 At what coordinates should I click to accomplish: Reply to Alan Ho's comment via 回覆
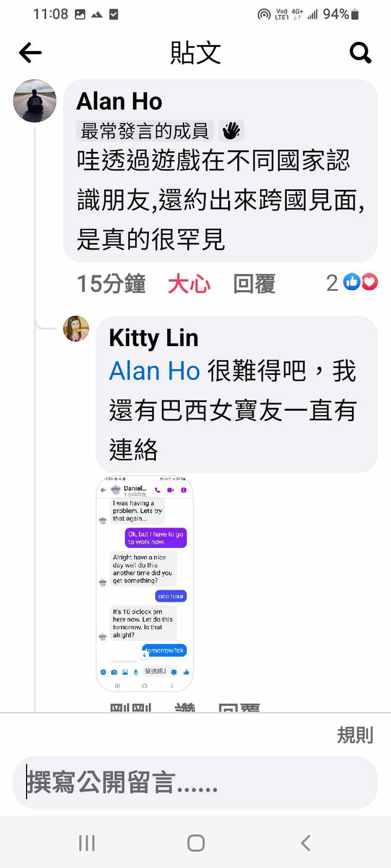pyautogui.click(x=254, y=284)
